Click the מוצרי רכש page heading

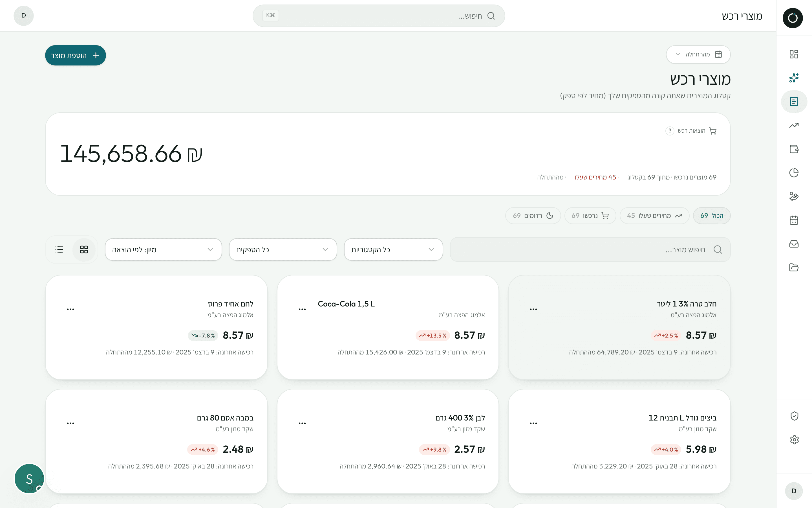click(x=700, y=79)
